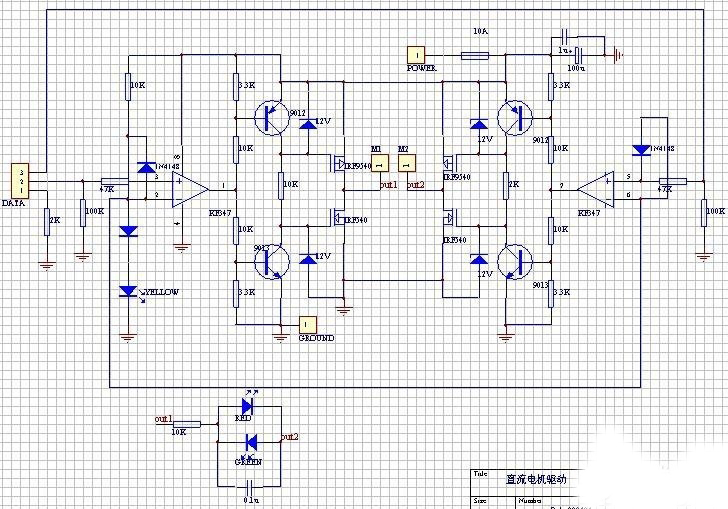Image resolution: width=728 pixels, height=509 pixels.
Task: Select the RED LED symbol
Action: click(247, 408)
